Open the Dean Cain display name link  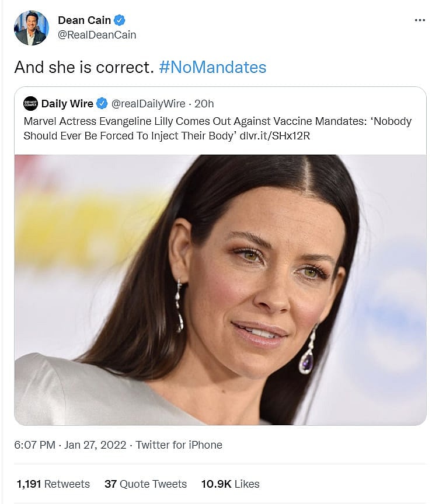point(84,20)
